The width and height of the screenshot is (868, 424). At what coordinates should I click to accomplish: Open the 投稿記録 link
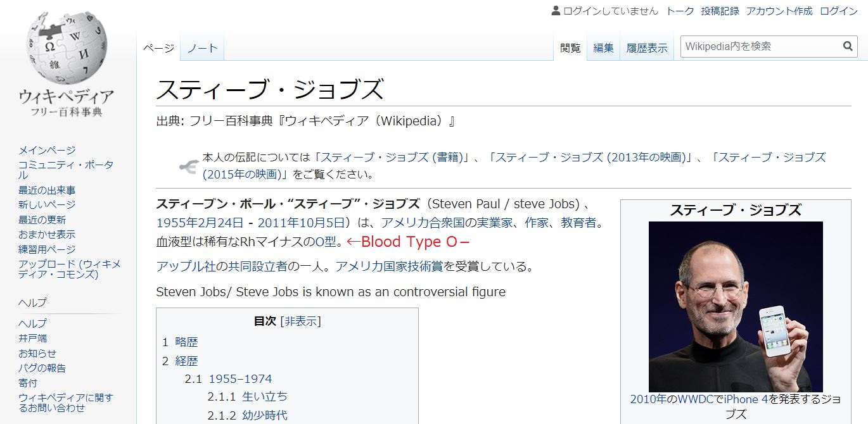[x=720, y=11]
